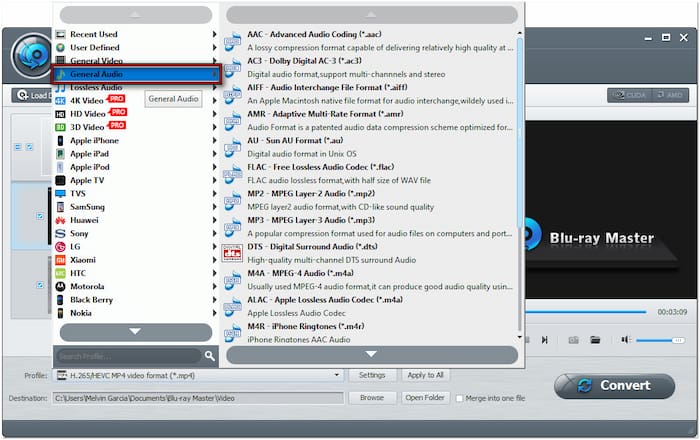The width and height of the screenshot is (700, 440).
Task: Click the Destination path field
Action: point(198,398)
